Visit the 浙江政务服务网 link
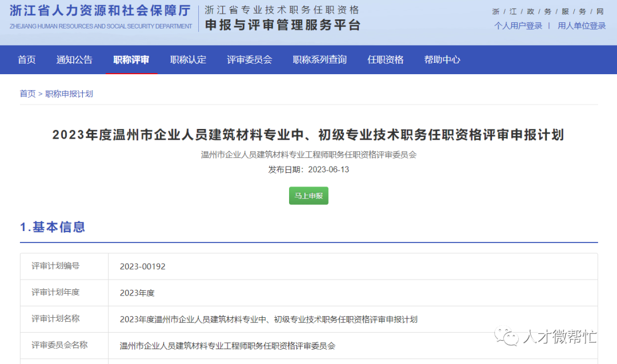Viewport: 617px width, 364px height. (x=546, y=11)
